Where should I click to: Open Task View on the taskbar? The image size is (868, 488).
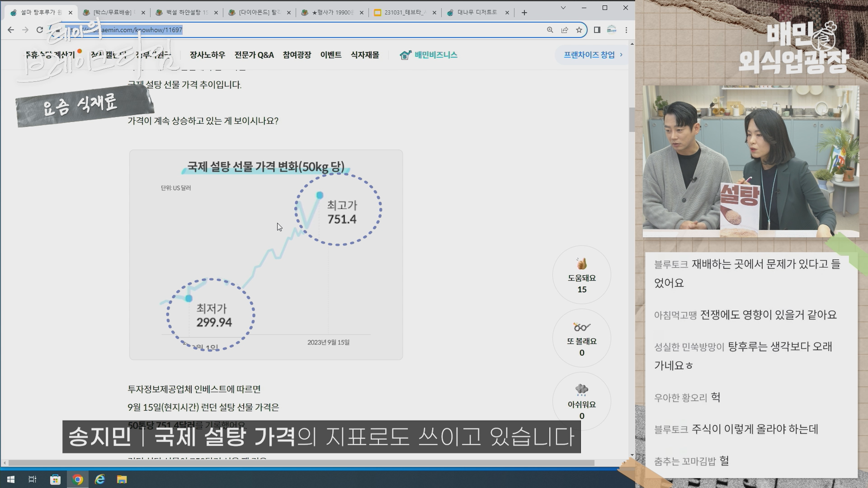pyautogui.click(x=33, y=479)
